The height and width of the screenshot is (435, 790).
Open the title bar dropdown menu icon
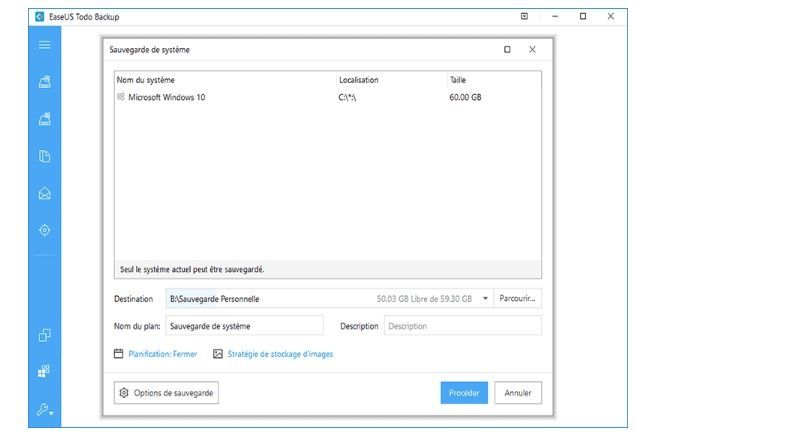[524, 16]
